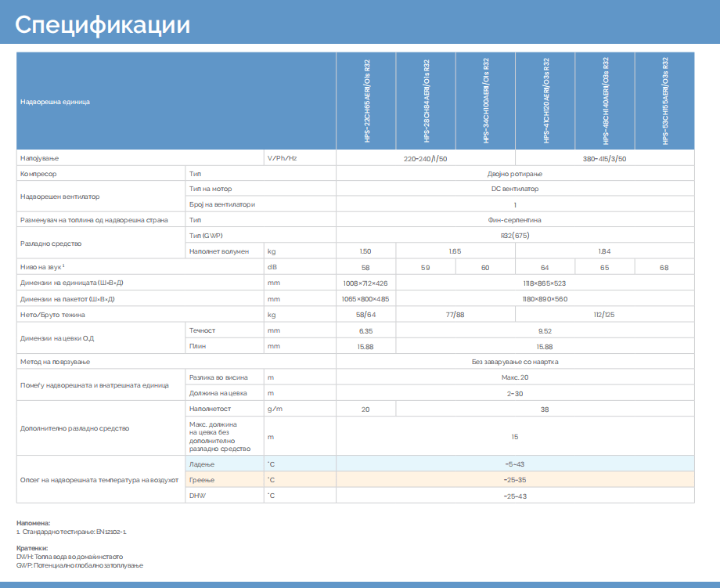Select the DHW temperature range -25~43

(514, 496)
